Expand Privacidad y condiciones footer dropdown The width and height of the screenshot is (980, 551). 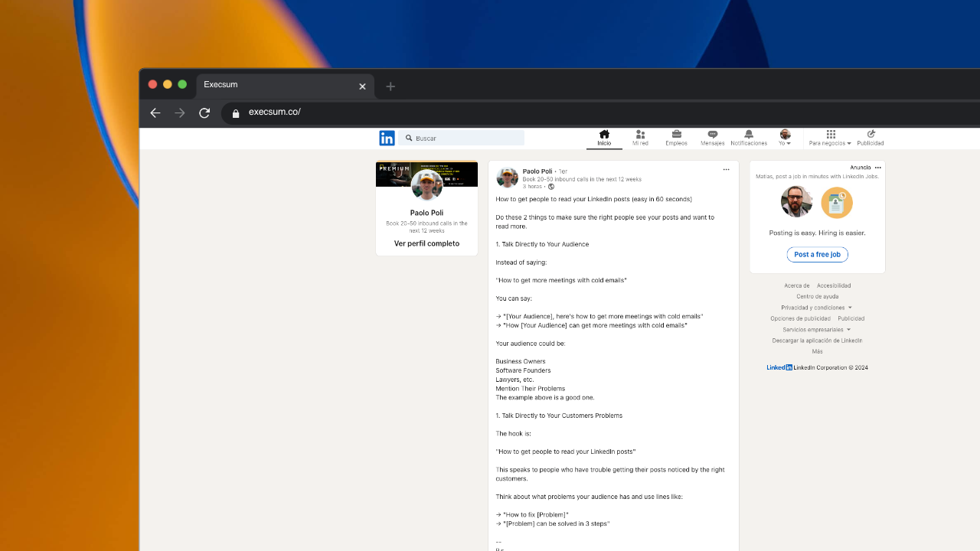[x=817, y=308]
